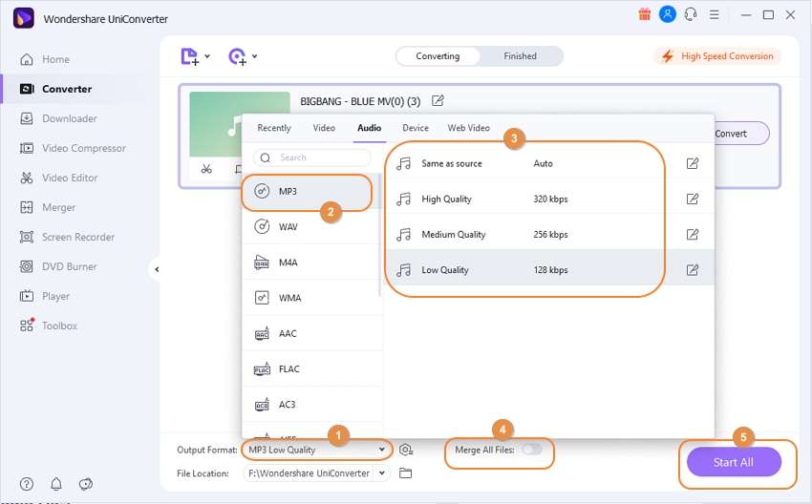812x504 pixels.
Task: Click the Player icon in sidebar
Action: coord(27,296)
